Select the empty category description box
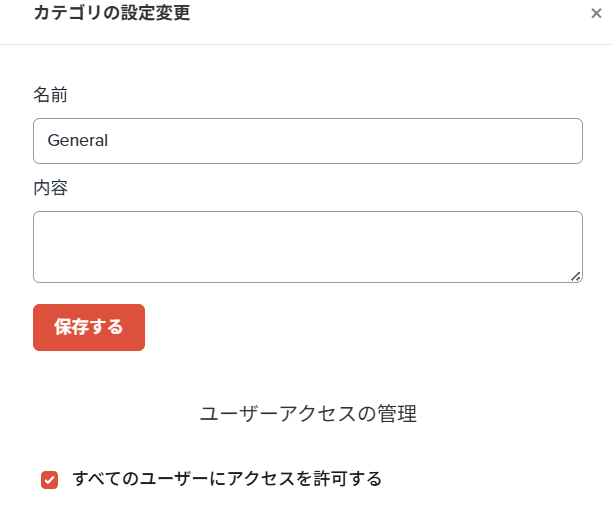611x525 pixels. (x=308, y=246)
